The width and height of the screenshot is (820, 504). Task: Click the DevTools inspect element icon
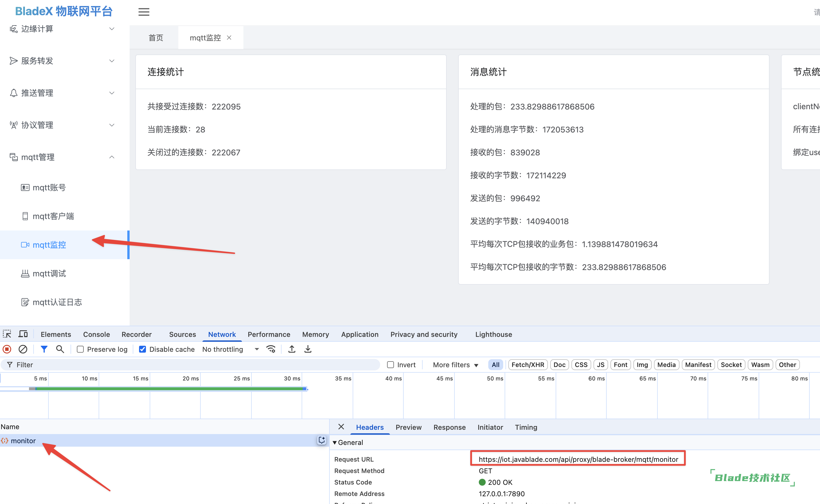[x=7, y=334]
